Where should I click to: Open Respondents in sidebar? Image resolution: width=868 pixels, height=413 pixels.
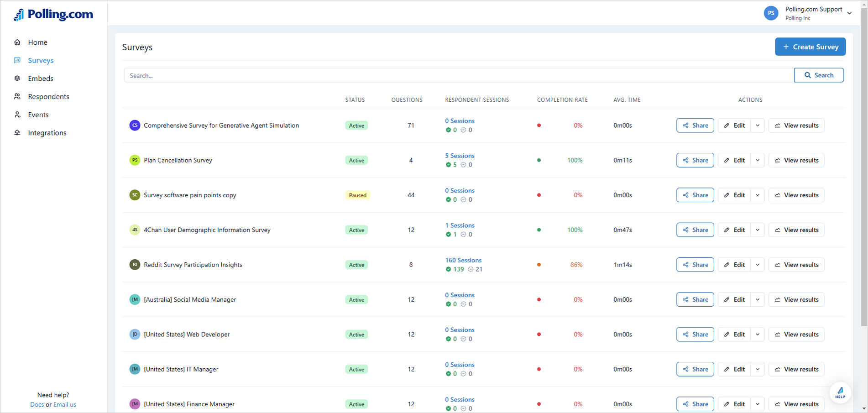[48, 97]
